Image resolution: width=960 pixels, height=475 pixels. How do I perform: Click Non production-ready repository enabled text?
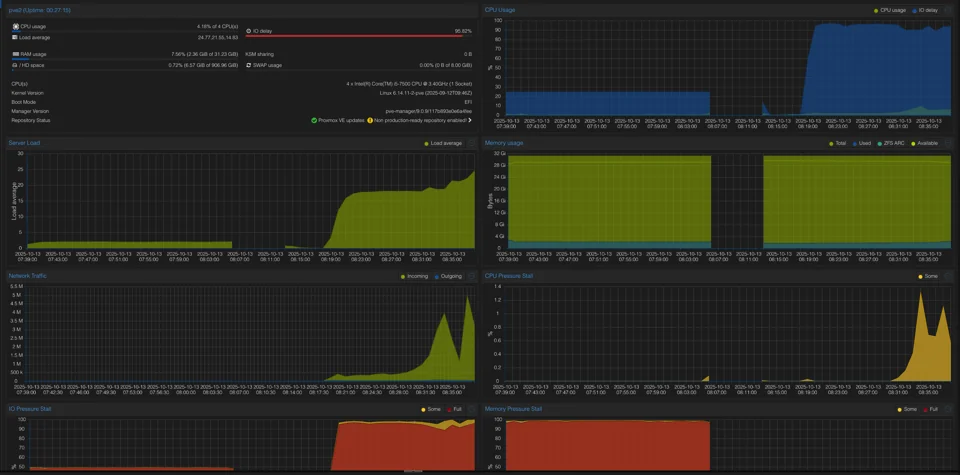click(x=420, y=121)
